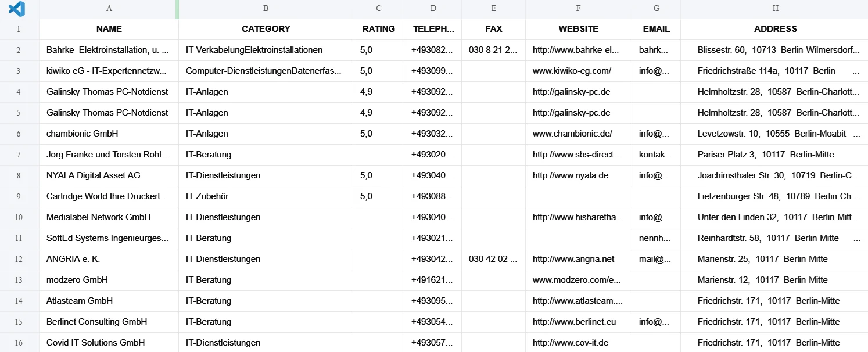Select the http://www.cov-it.de website cell
This screenshot has width=868, height=352.
pyautogui.click(x=579, y=343)
